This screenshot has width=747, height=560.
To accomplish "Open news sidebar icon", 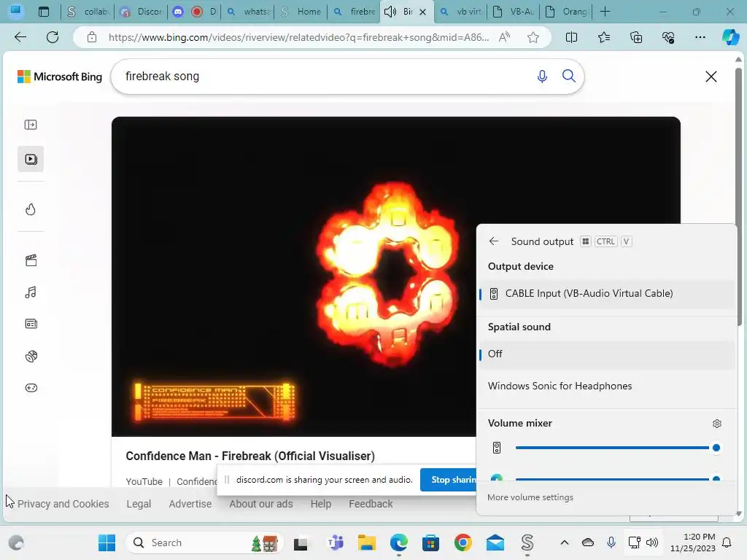I will [x=31, y=324].
